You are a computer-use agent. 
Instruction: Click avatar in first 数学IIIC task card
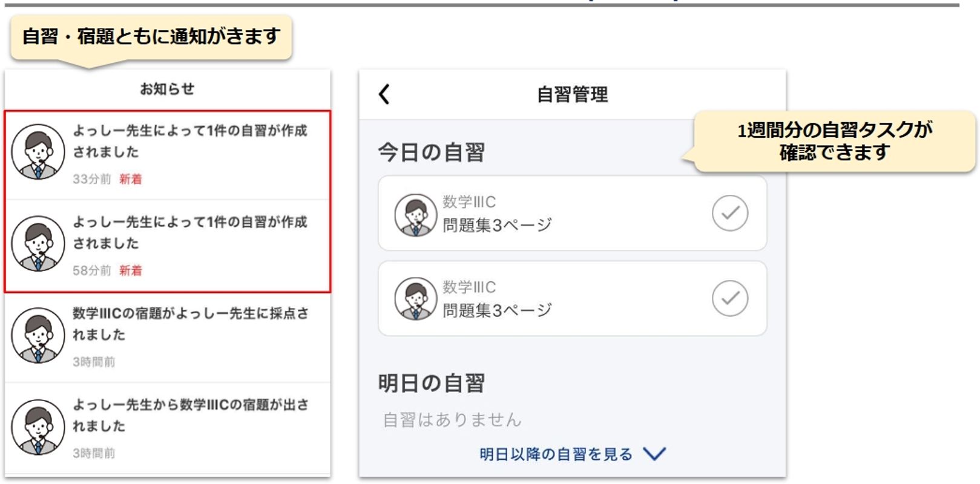tap(415, 215)
